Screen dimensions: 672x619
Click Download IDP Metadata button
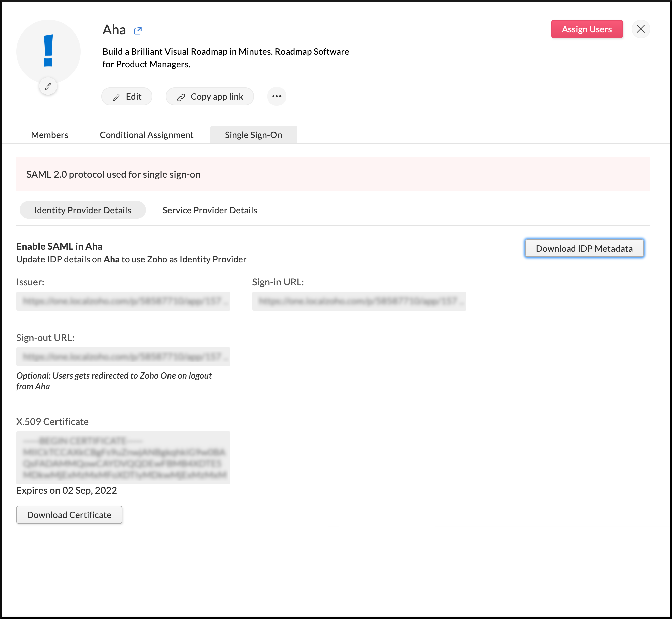584,248
